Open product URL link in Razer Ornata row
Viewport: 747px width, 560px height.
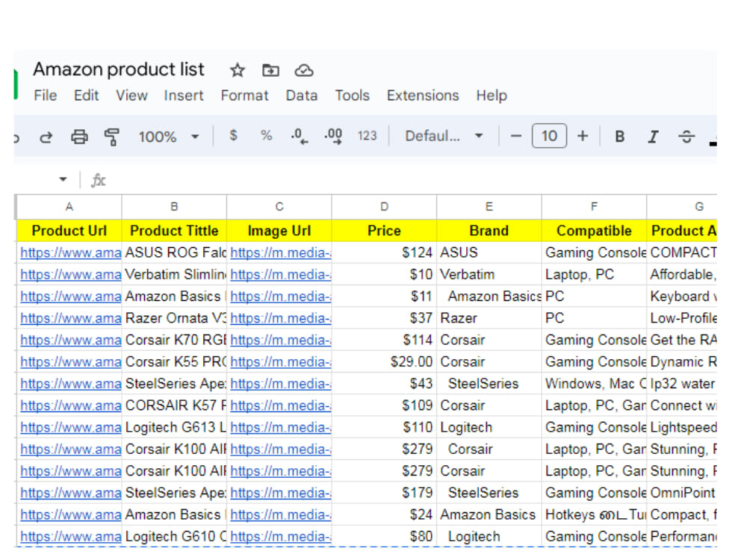click(x=70, y=318)
